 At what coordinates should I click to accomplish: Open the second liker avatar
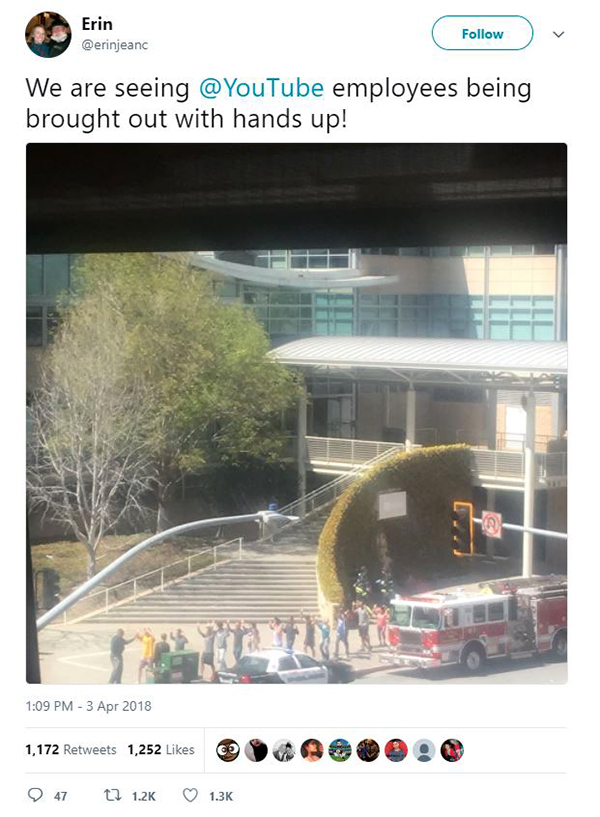click(x=256, y=750)
